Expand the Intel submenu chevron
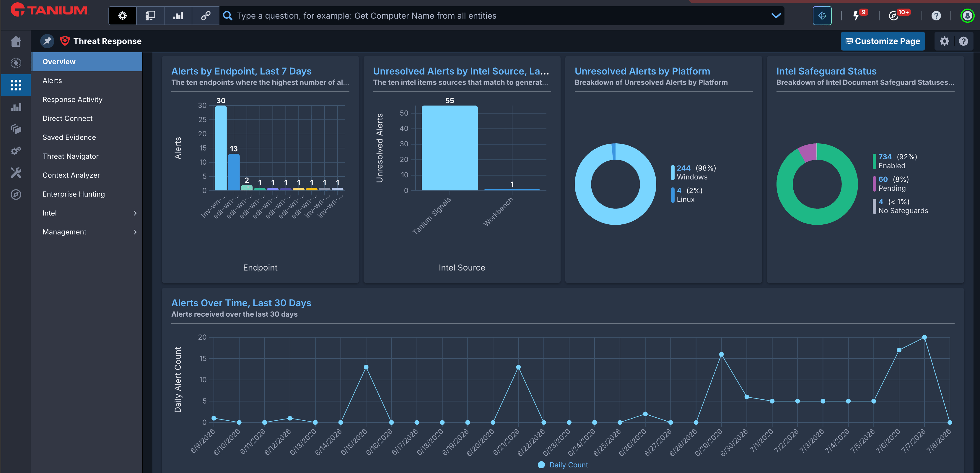The width and height of the screenshot is (980, 473). (135, 213)
